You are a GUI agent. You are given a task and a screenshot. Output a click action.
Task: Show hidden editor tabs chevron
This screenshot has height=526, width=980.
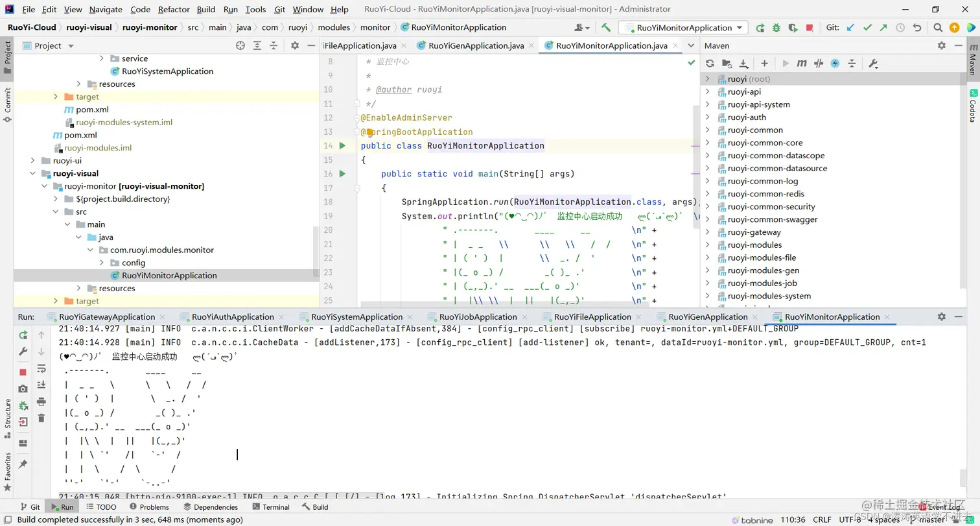691,45
